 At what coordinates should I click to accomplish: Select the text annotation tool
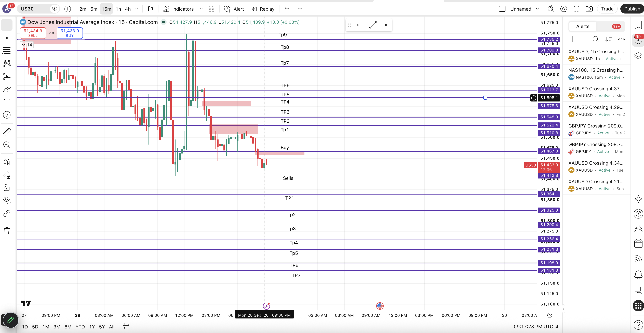[x=7, y=102]
